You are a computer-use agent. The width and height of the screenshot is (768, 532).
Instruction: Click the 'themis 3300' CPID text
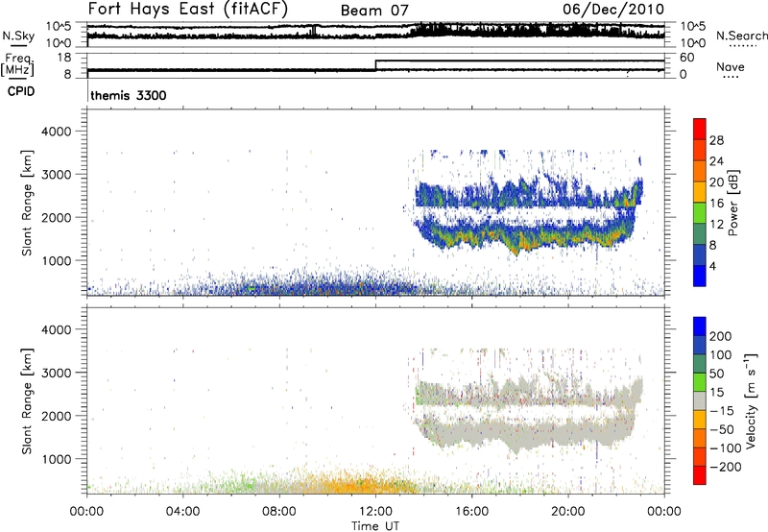click(129, 95)
